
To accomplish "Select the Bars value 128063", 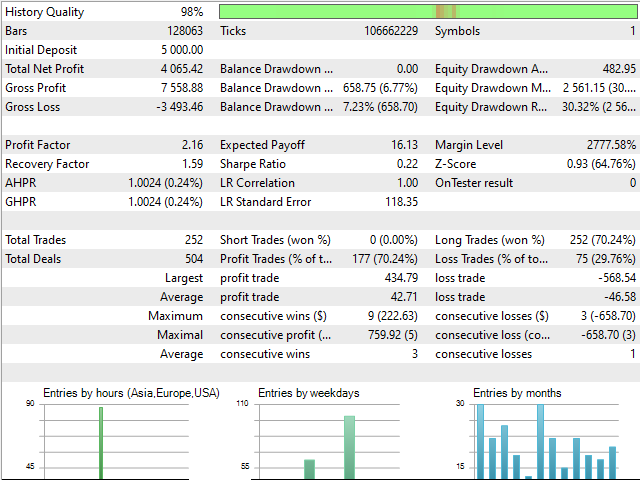I will coord(185,31).
